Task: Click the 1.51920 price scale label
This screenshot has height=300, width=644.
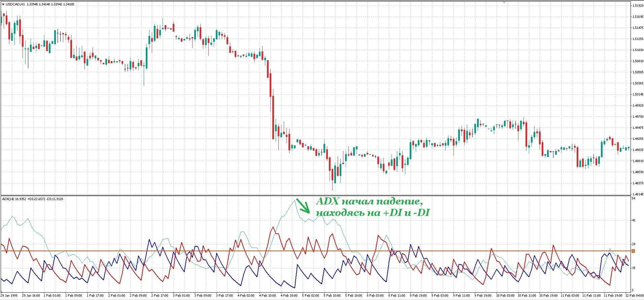Action: (637, 6)
